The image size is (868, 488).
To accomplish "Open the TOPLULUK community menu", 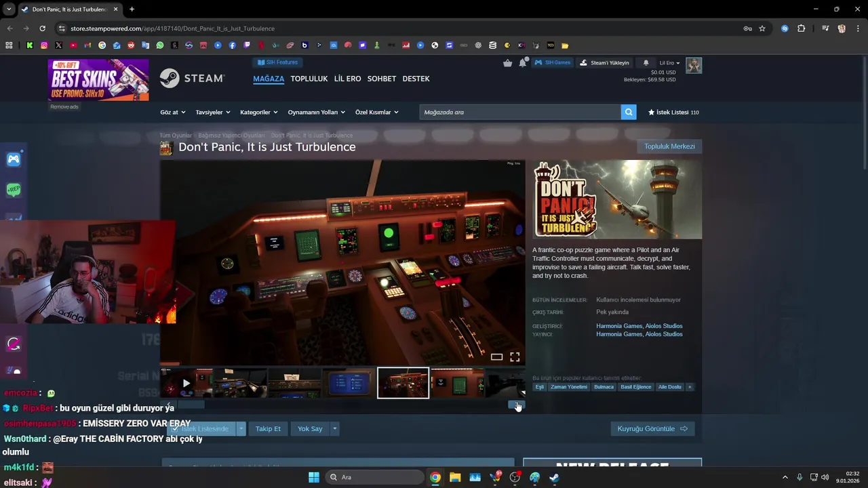I will click(x=309, y=79).
